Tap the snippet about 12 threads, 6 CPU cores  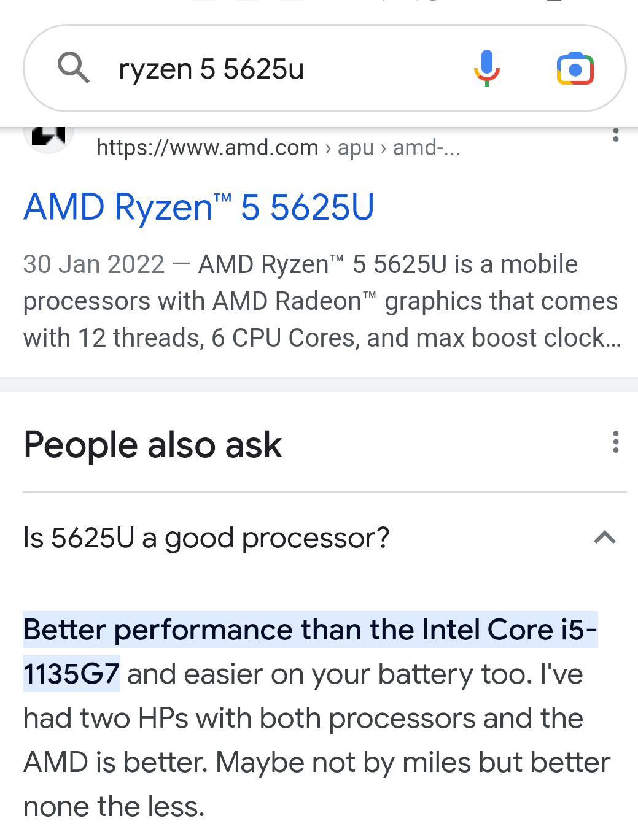pyautogui.click(x=322, y=301)
